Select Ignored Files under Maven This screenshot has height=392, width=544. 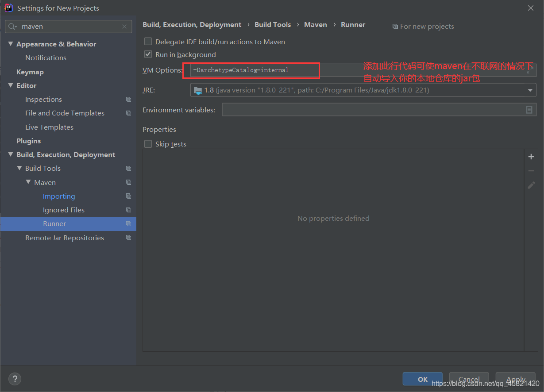64,210
